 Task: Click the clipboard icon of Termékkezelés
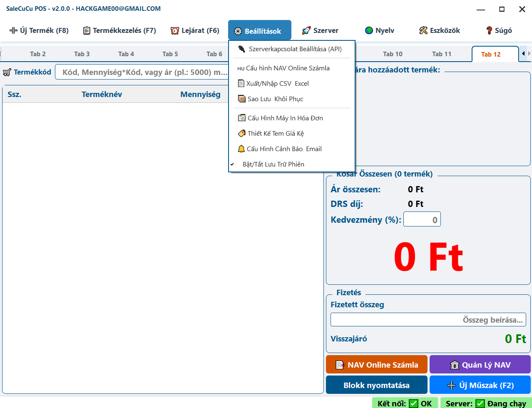click(87, 30)
